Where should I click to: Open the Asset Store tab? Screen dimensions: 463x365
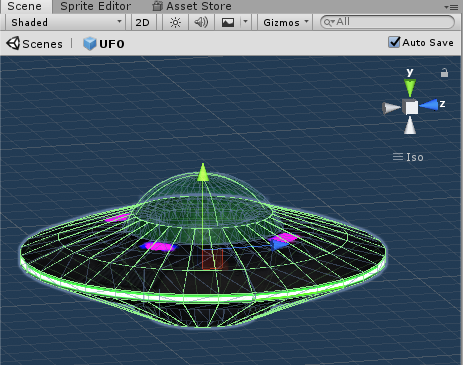tap(192, 6)
